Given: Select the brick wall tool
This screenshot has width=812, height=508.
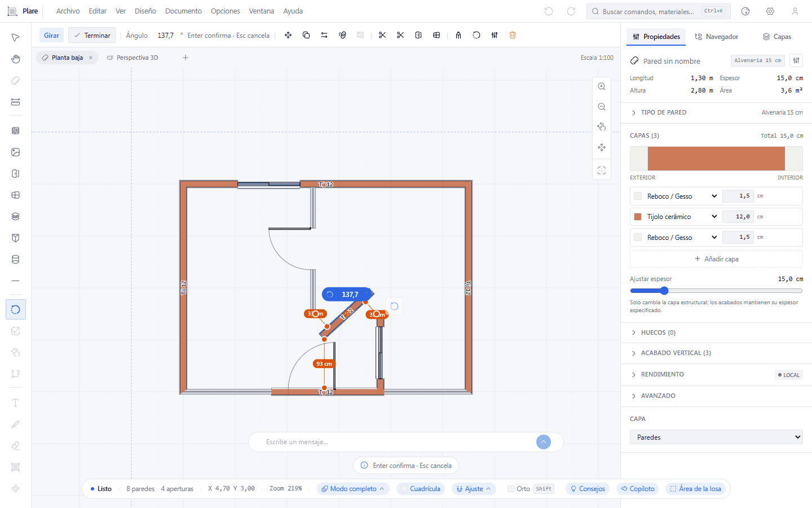Looking at the screenshot, I should click(16, 130).
